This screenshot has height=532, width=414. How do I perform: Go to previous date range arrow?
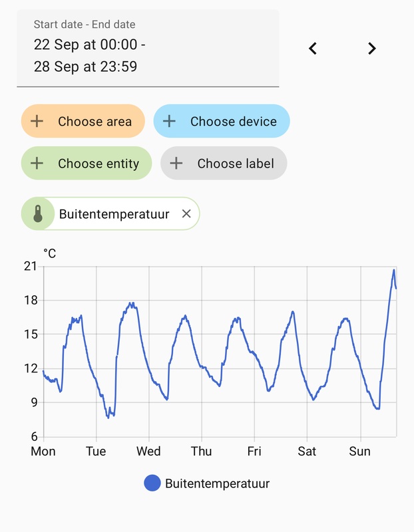pos(313,49)
